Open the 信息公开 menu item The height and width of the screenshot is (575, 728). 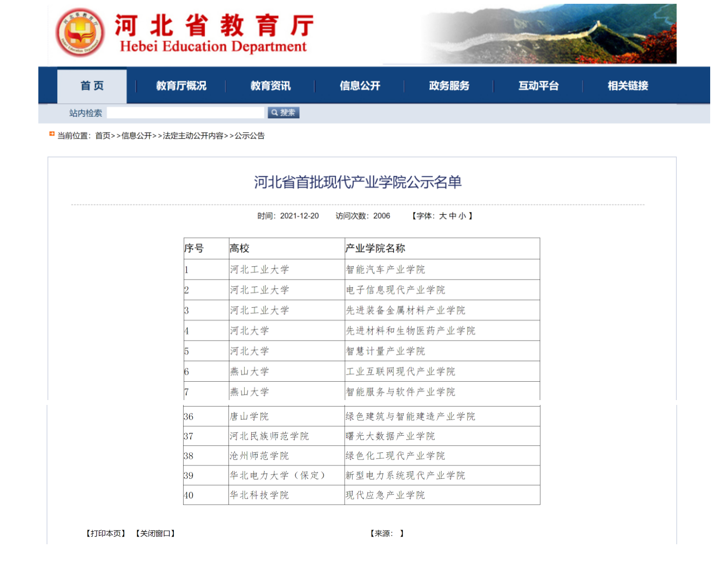coord(360,86)
